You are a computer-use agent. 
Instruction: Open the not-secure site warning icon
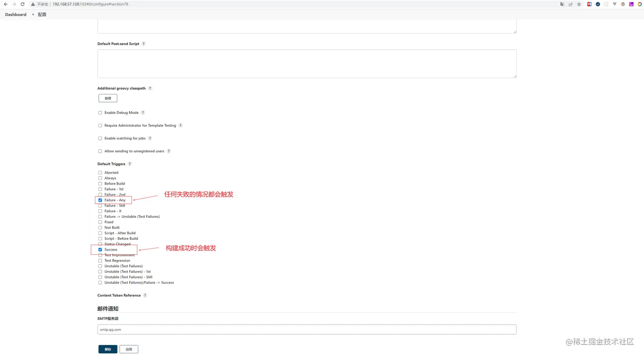[x=33, y=4]
